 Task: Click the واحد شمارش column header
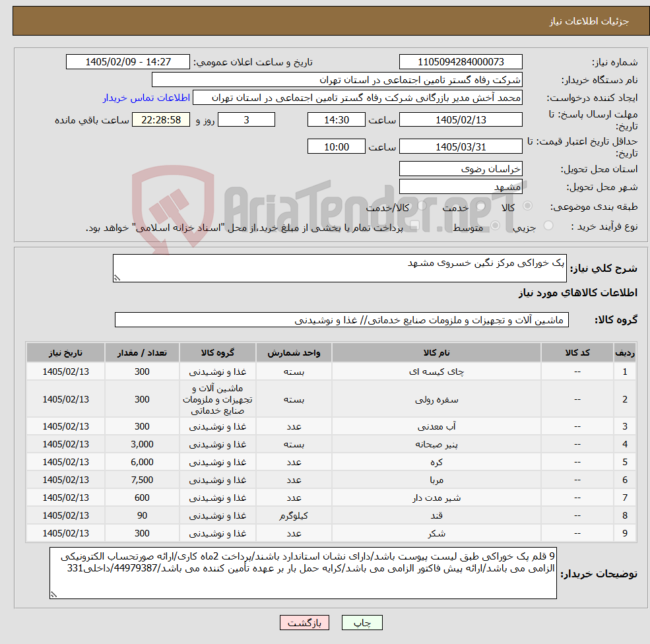pos(294,352)
